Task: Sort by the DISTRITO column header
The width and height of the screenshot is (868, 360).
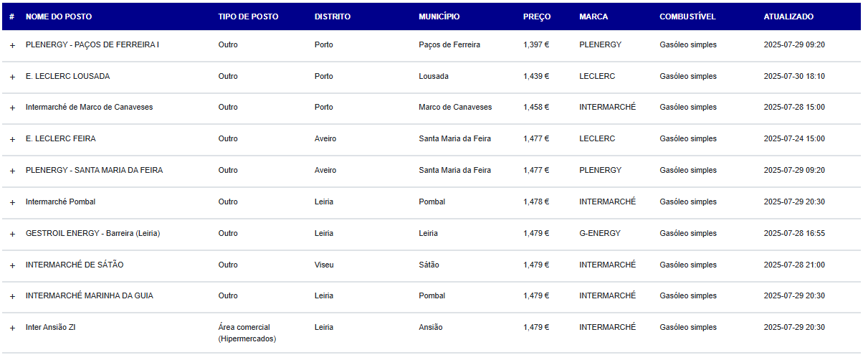Action: pos(333,16)
